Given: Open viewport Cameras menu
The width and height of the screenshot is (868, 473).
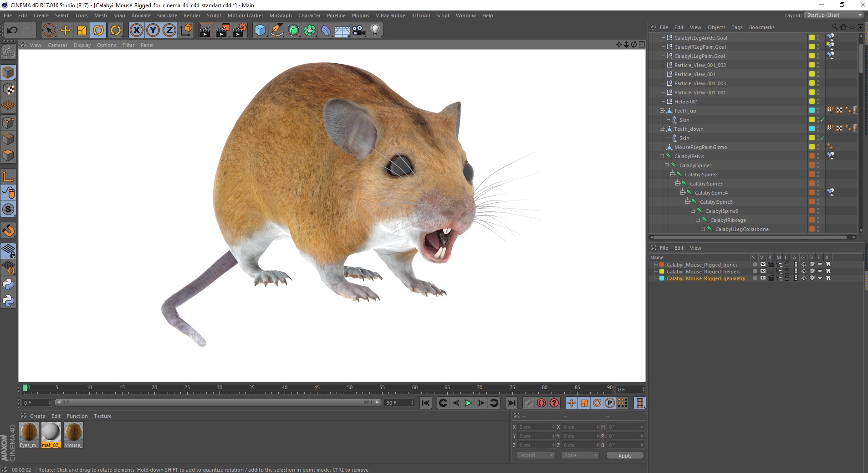Looking at the screenshot, I should [57, 45].
